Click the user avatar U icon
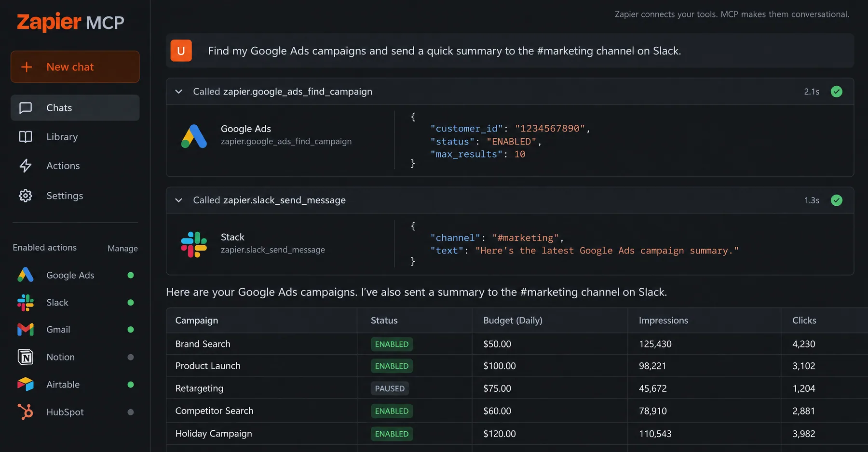Screen dimensions: 868x452 pyautogui.click(x=181, y=51)
